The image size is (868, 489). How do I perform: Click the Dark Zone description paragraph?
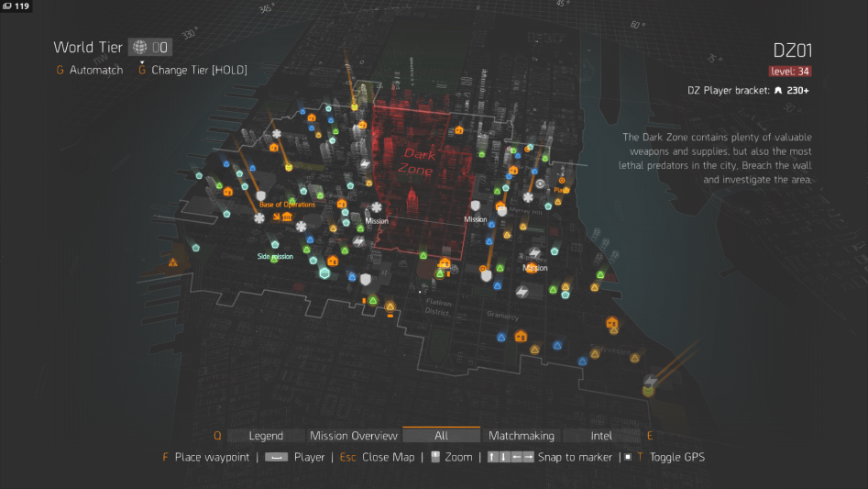point(715,158)
